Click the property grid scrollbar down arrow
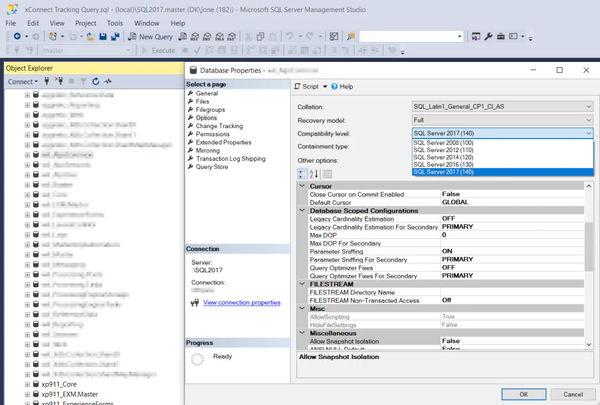 click(589, 345)
